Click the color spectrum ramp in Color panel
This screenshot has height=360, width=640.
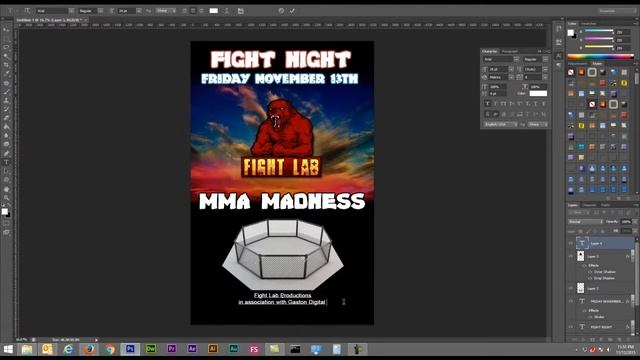(600, 56)
